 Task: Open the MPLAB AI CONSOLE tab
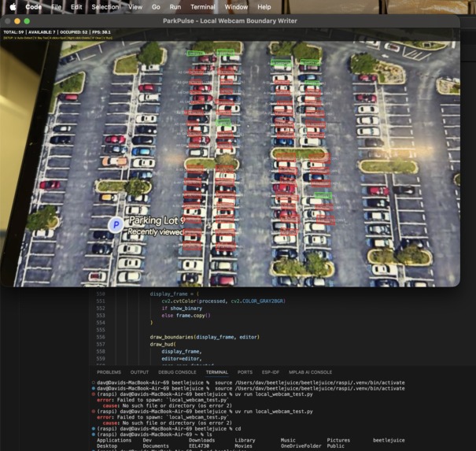pos(310,372)
